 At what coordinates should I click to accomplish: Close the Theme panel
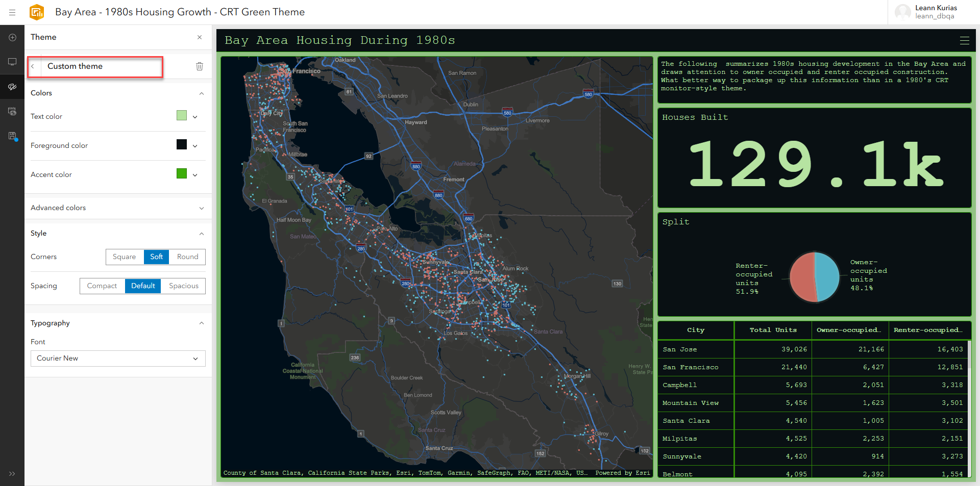tap(200, 37)
